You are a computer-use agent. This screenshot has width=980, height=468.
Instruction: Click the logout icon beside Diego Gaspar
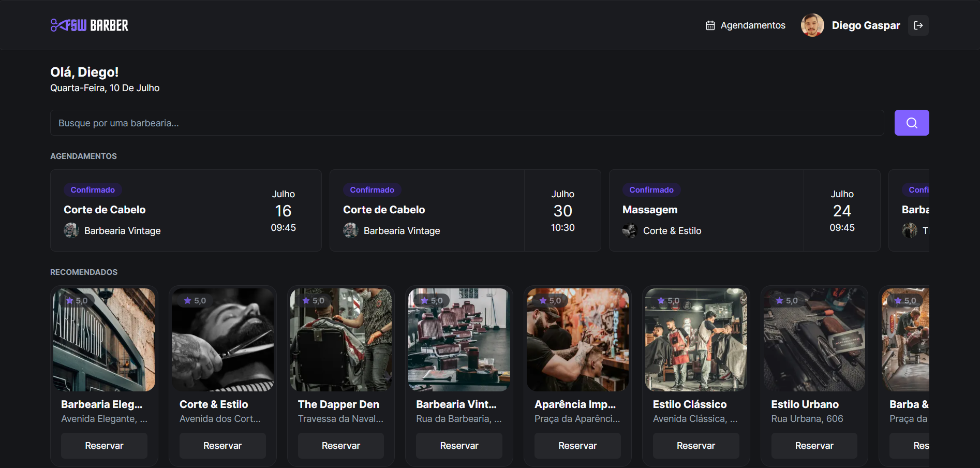(x=918, y=25)
